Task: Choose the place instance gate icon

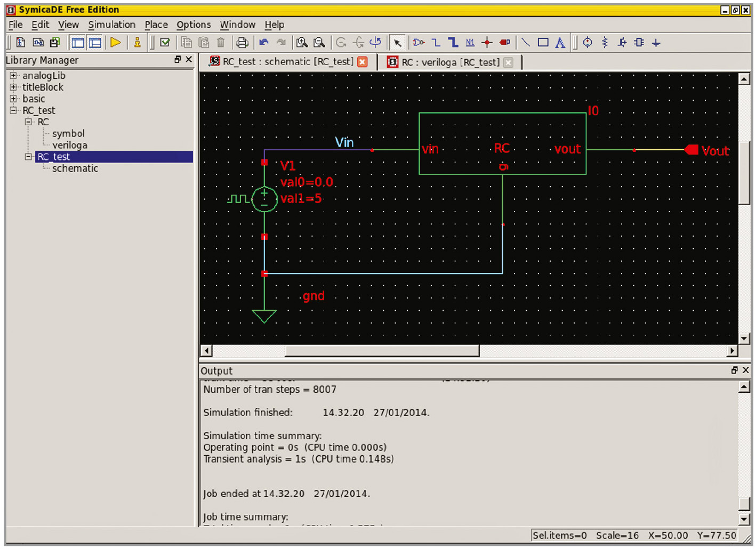Action: click(x=419, y=42)
